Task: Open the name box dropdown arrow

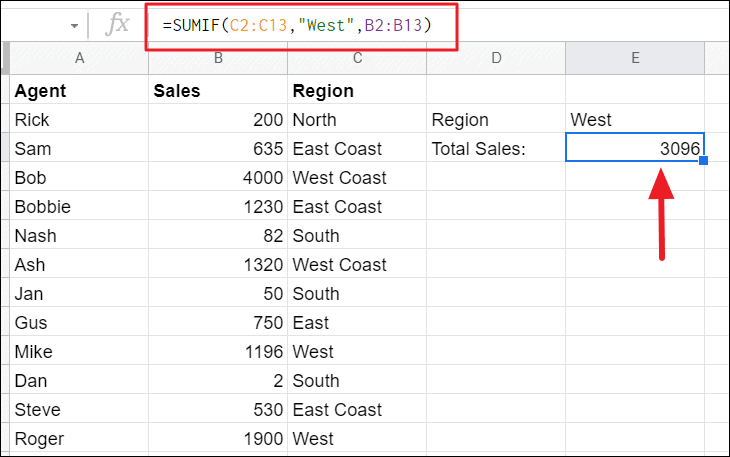Action: (x=74, y=25)
